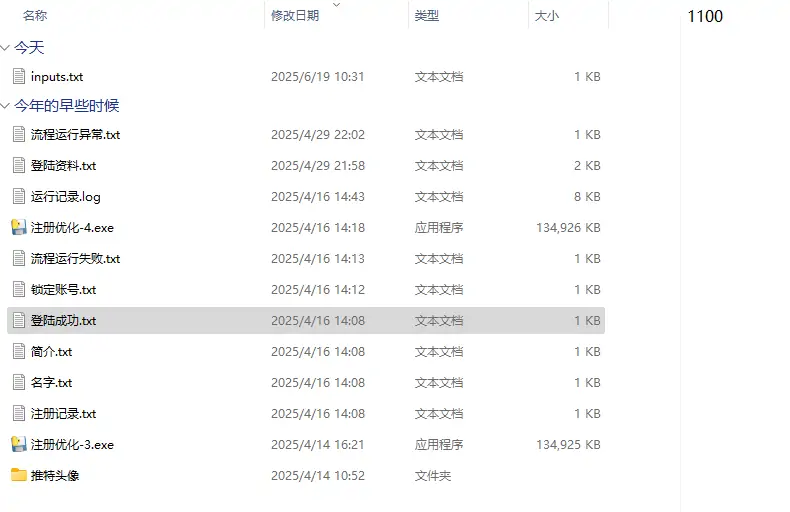Screen dimensions: 790x512
Task: Click the date 2025/4/16 14:43
Action: tap(317, 197)
